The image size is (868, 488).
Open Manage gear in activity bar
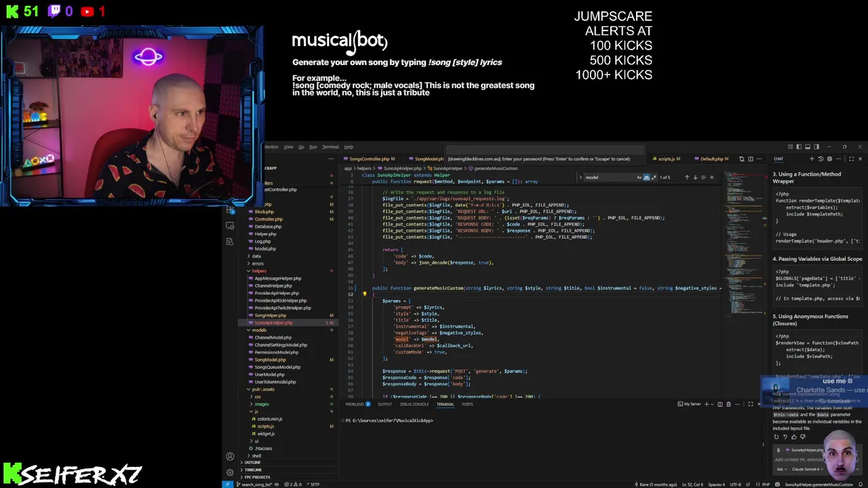230,472
